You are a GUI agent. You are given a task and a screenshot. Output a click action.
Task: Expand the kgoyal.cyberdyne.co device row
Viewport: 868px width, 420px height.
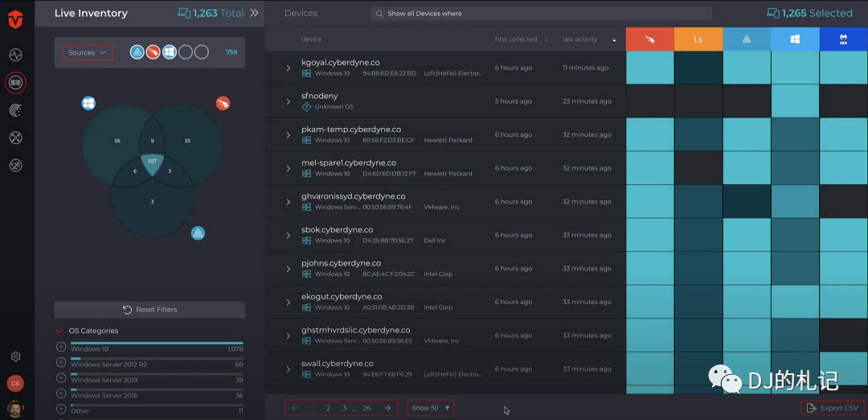click(289, 68)
